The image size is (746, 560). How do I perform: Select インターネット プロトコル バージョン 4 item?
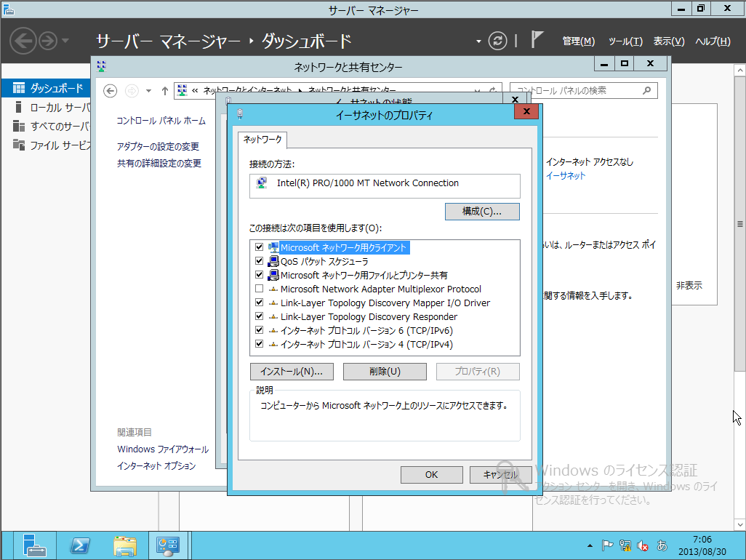366,345
